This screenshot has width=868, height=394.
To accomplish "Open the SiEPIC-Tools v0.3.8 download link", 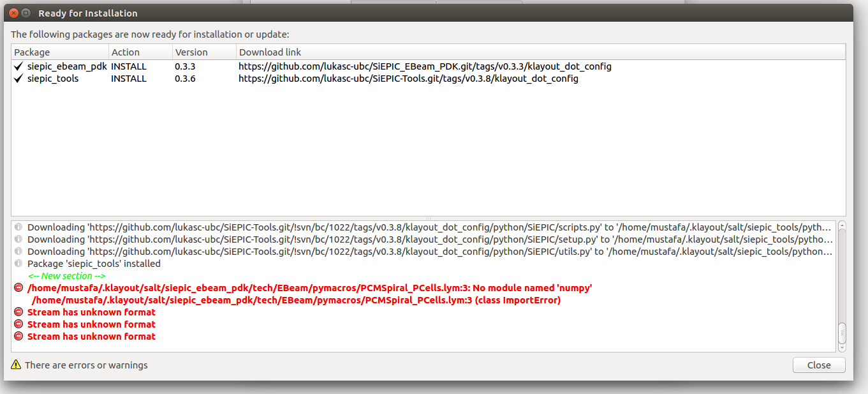I will click(x=408, y=78).
